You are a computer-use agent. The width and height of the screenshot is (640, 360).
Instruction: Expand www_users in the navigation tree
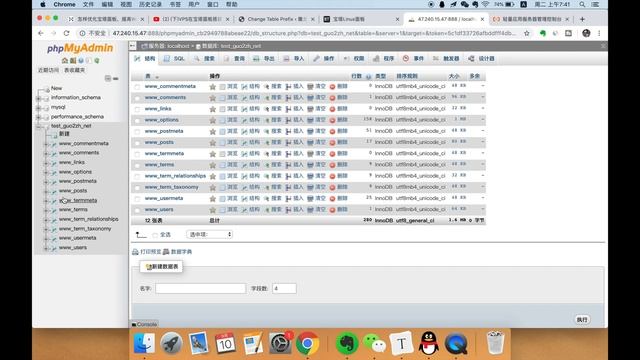(x=46, y=248)
